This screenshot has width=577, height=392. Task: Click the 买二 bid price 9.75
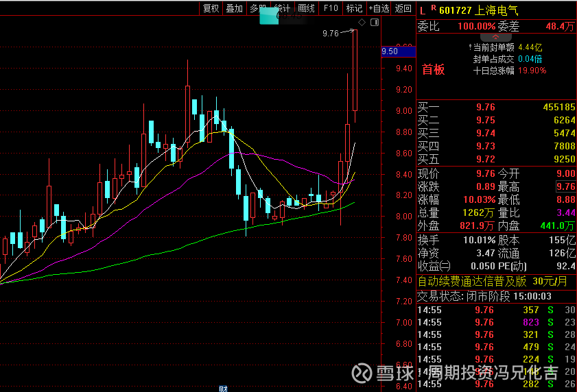point(486,120)
